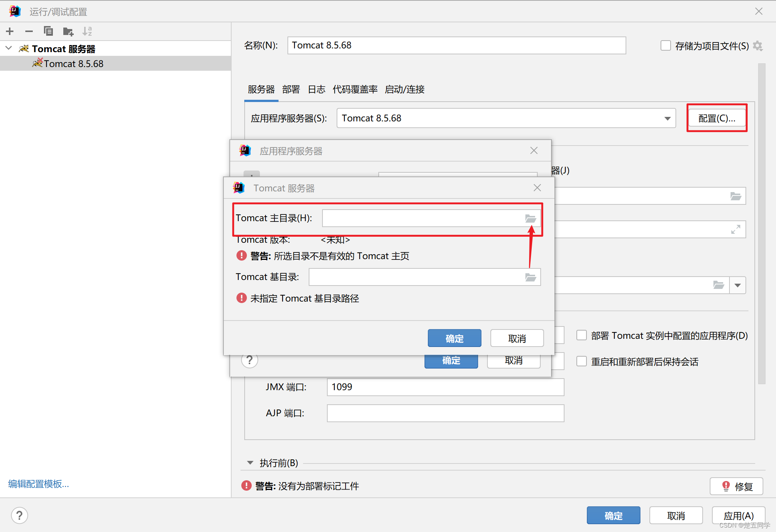Click the warning icon beside 没有为部署标记工件
Image resolution: width=776 pixels, height=532 pixels.
point(246,485)
